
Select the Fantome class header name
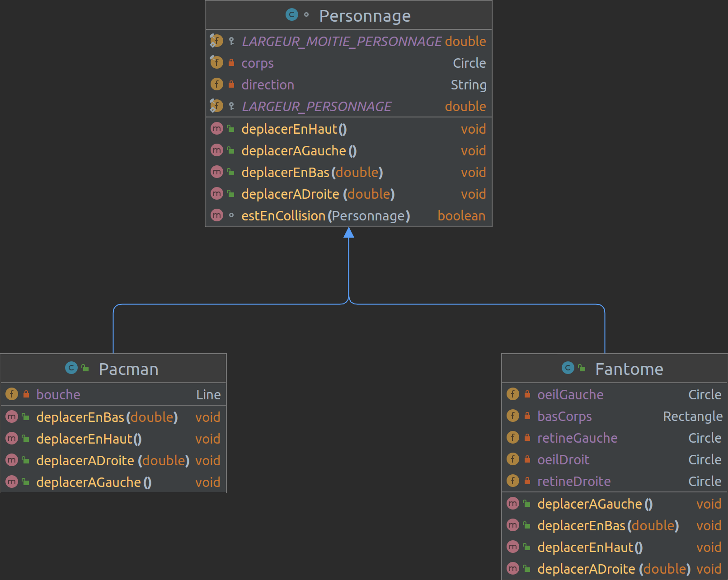pos(629,369)
